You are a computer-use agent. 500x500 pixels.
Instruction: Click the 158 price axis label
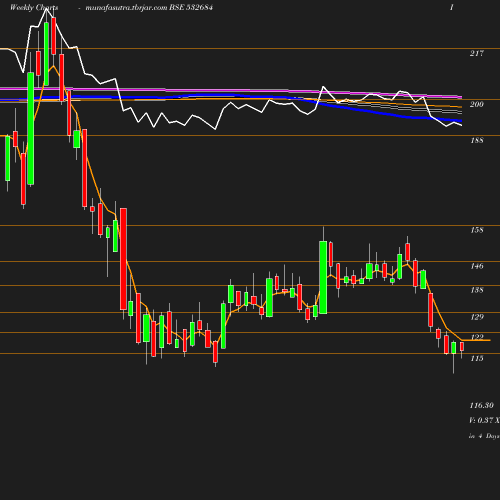[477, 230]
